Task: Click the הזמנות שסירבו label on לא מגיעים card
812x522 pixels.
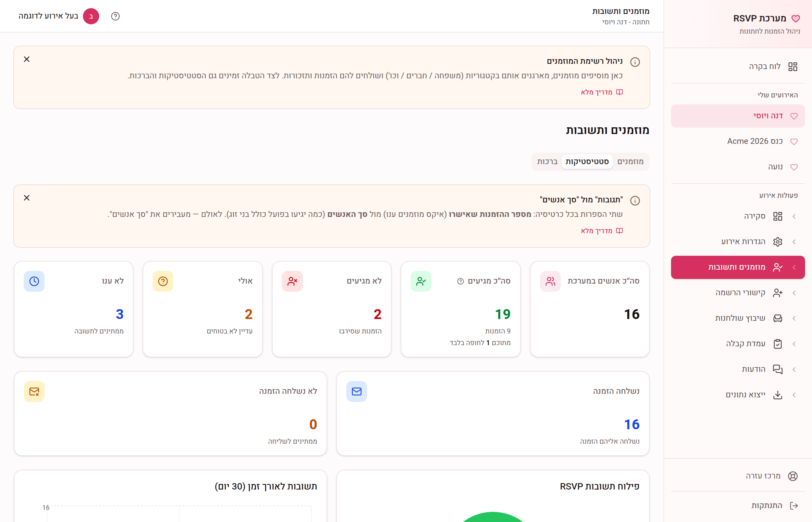Action: 360,331
